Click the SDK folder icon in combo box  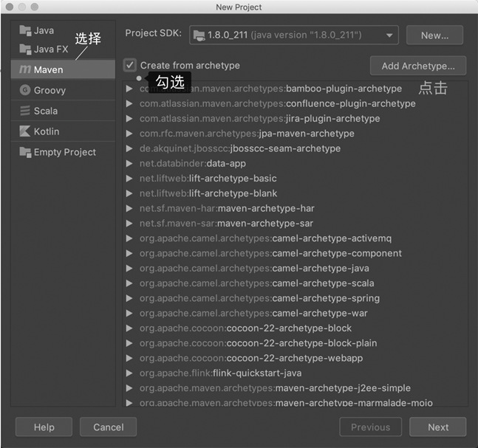point(197,35)
